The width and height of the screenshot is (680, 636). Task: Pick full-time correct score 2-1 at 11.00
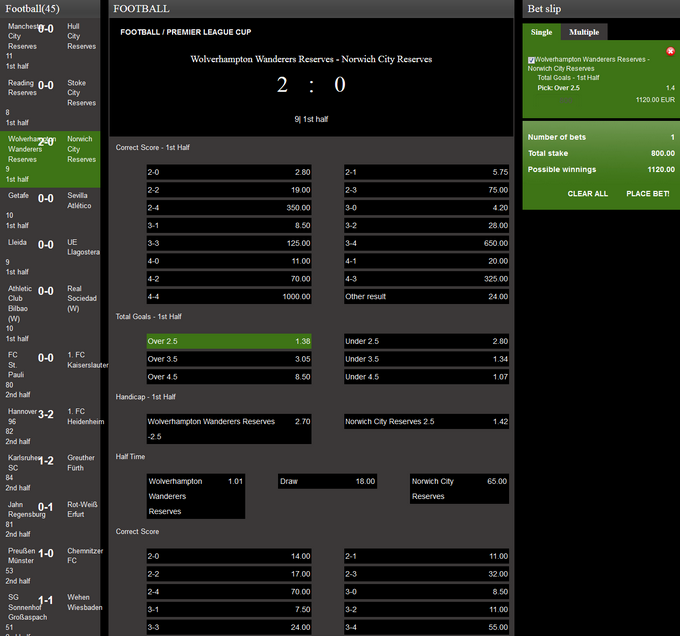click(426, 556)
